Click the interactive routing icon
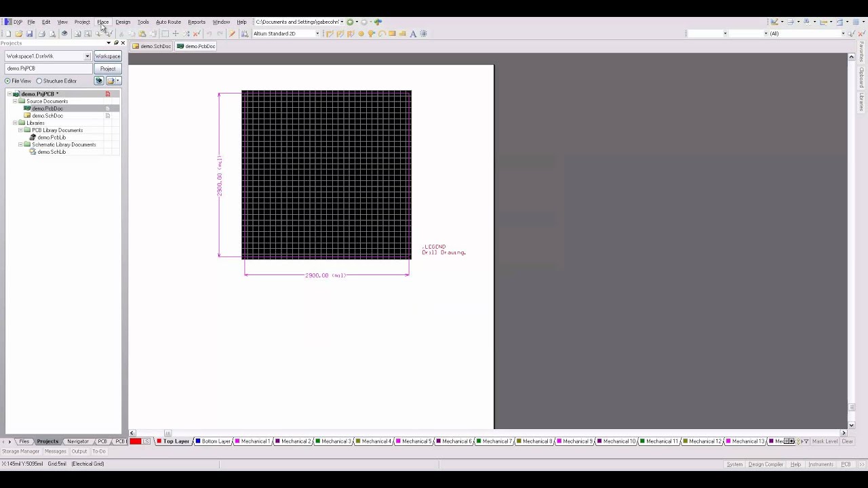 click(x=329, y=33)
